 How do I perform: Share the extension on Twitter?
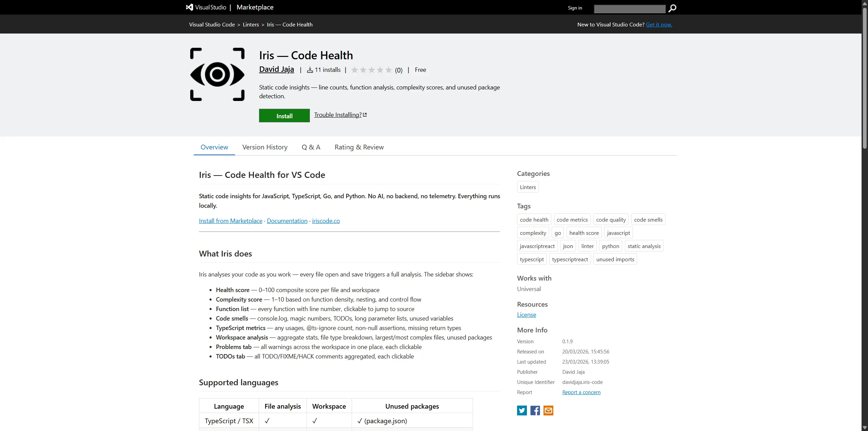521,410
